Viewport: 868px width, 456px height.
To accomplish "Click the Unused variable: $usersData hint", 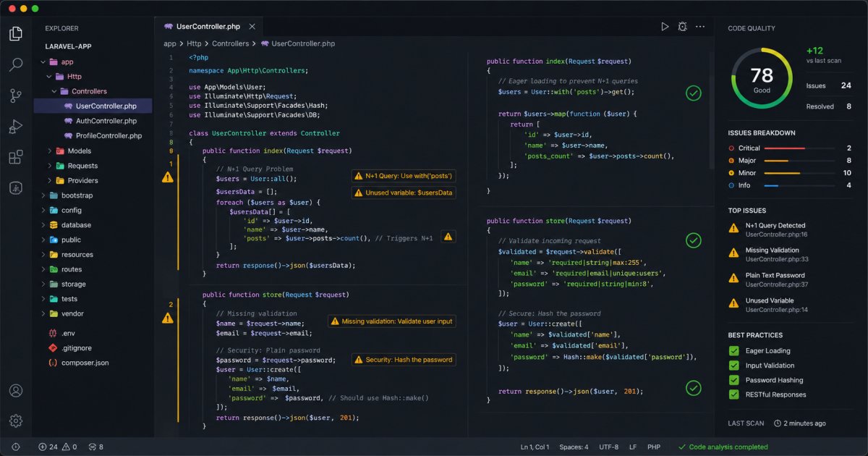I will [x=404, y=193].
